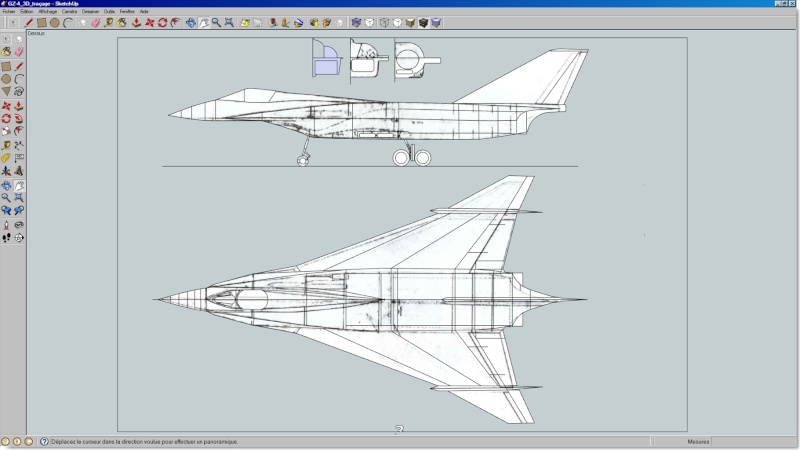Switch to Hidden Line face style
This screenshot has width=800, height=450.
click(397, 22)
